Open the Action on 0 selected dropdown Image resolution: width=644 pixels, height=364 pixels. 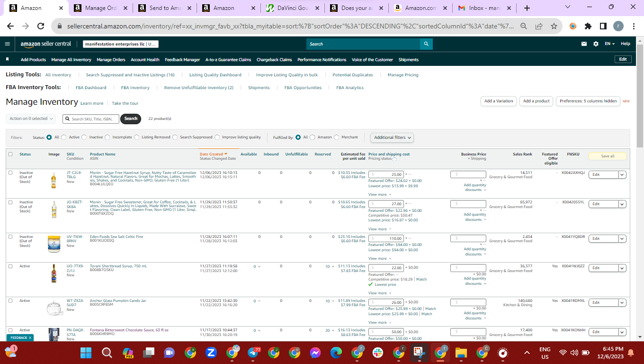click(31, 118)
